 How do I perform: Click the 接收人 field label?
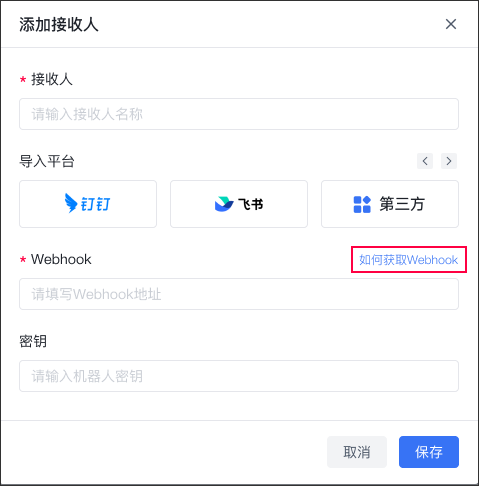click(x=52, y=79)
